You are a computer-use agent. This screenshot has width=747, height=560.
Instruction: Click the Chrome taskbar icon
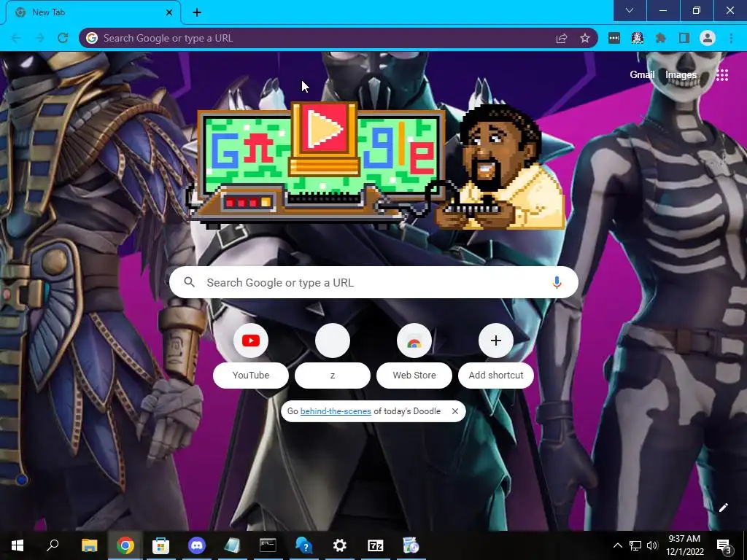125,545
